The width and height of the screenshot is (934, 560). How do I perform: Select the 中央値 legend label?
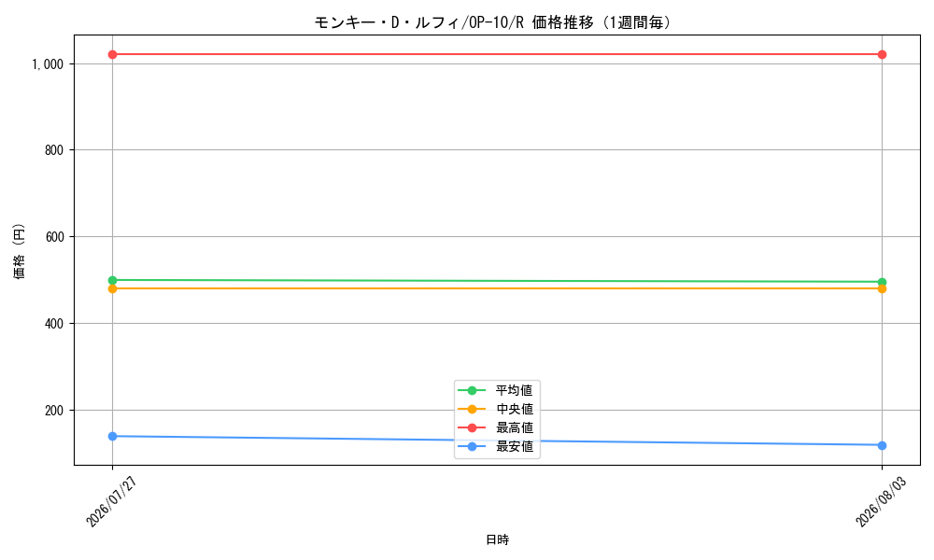tap(515, 410)
